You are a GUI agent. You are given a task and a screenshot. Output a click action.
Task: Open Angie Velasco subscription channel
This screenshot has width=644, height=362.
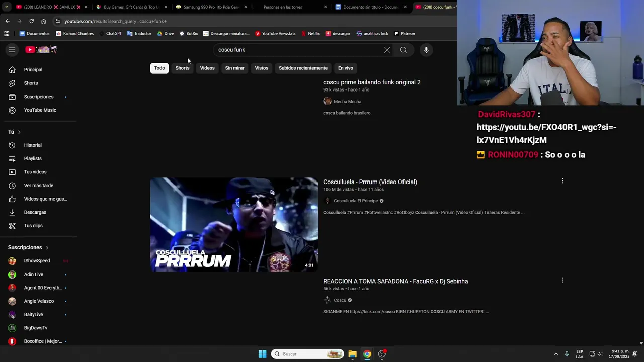coord(38,301)
